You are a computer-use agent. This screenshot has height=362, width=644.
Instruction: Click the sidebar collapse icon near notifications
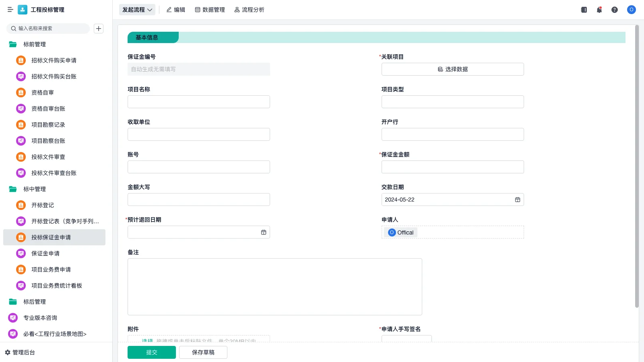[584, 10]
